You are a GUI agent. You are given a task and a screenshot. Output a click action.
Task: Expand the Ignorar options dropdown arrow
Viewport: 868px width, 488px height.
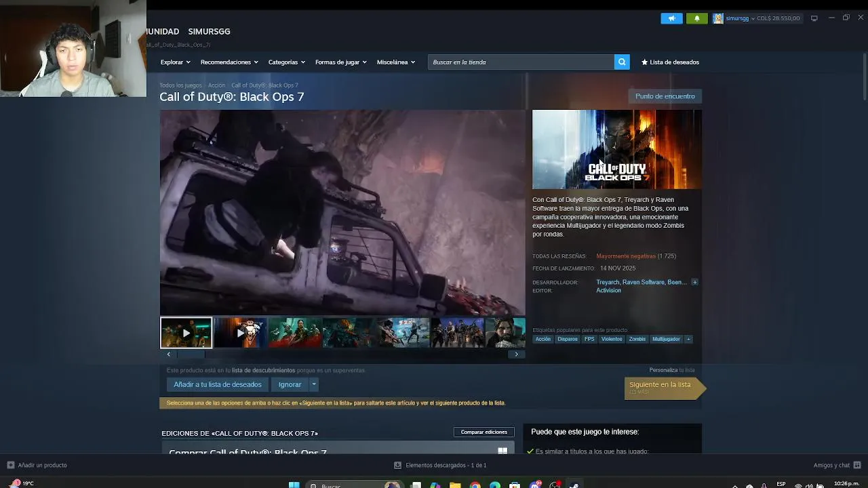[x=313, y=384]
